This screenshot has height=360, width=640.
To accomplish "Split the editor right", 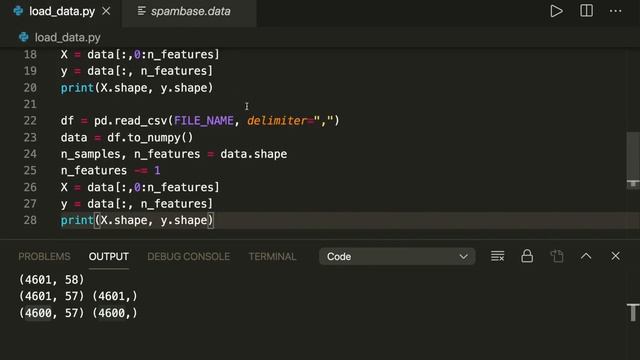I will pyautogui.click(x=586, y=11).
